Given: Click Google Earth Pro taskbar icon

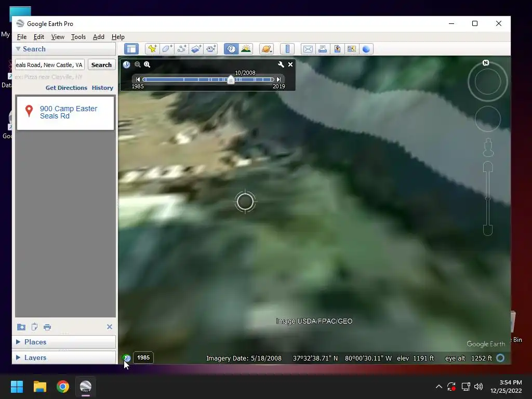Looking at the screenshot, I should pyautogui.click(x=86, y=387).
